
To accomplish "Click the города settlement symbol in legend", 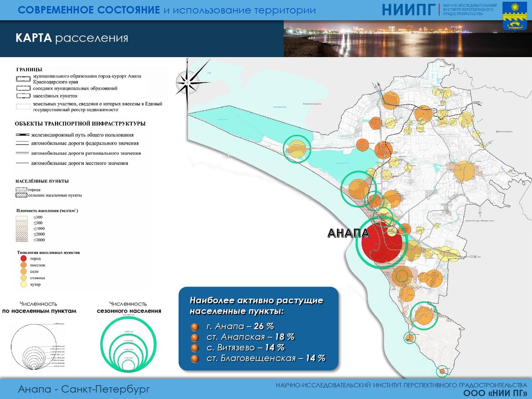I will pyautogui.click(x=21, y=189).
